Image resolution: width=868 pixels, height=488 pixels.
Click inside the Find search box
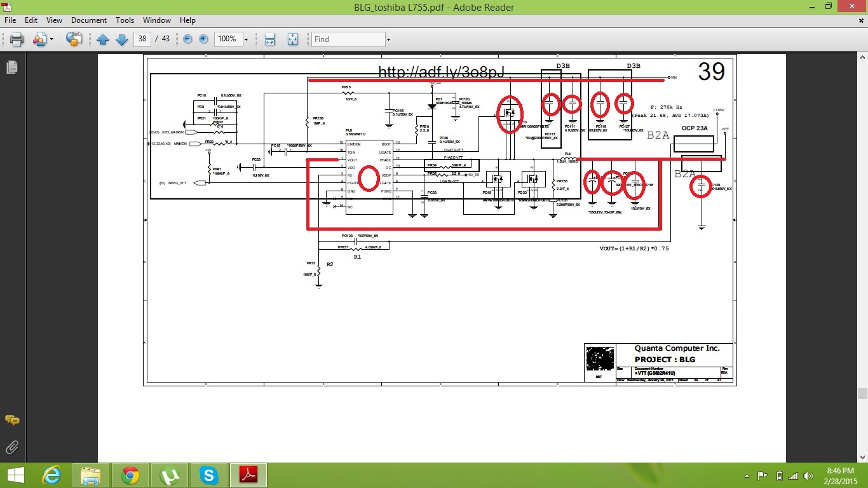[348, 39]
